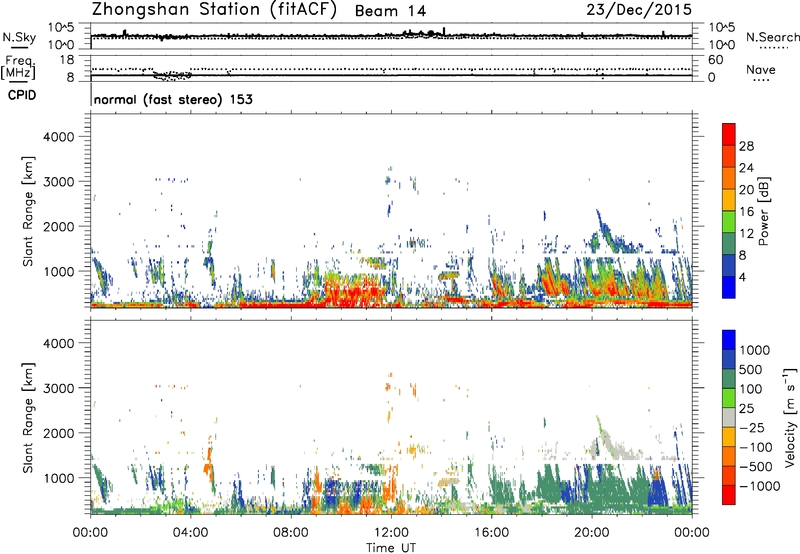The image size is (800, 554).
Task: Click the '100' velocity colorbar value
Action: pyautogui.click(x=750, y=389)
